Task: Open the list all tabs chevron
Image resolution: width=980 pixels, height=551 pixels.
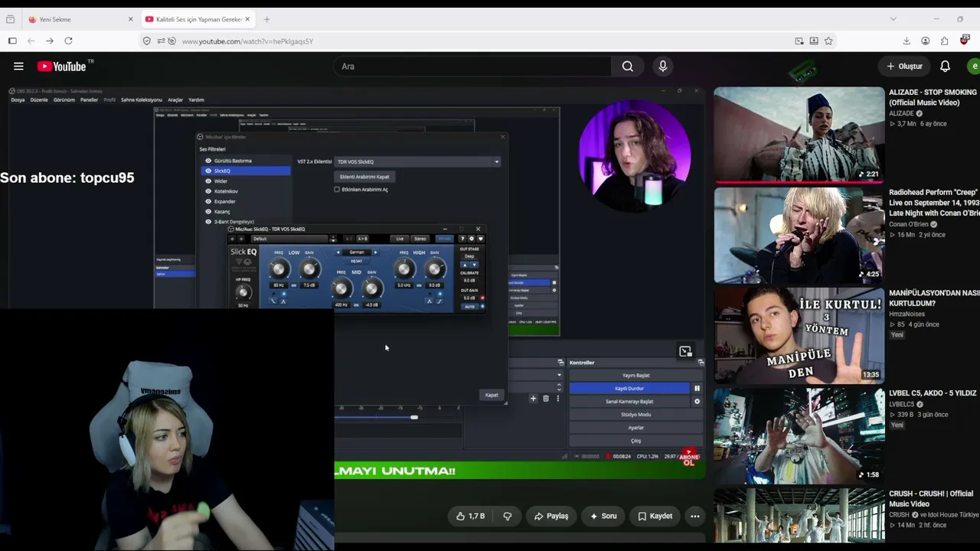Action: (893, 19)
